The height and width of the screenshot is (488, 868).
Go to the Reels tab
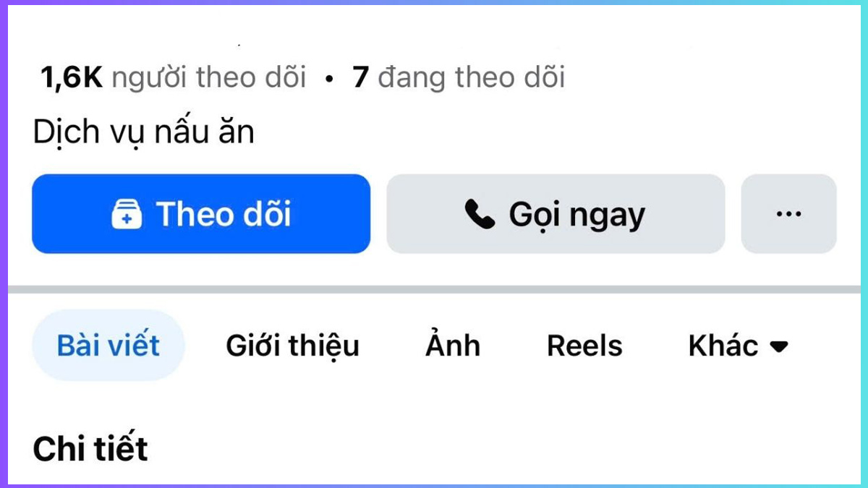point(584,346)
